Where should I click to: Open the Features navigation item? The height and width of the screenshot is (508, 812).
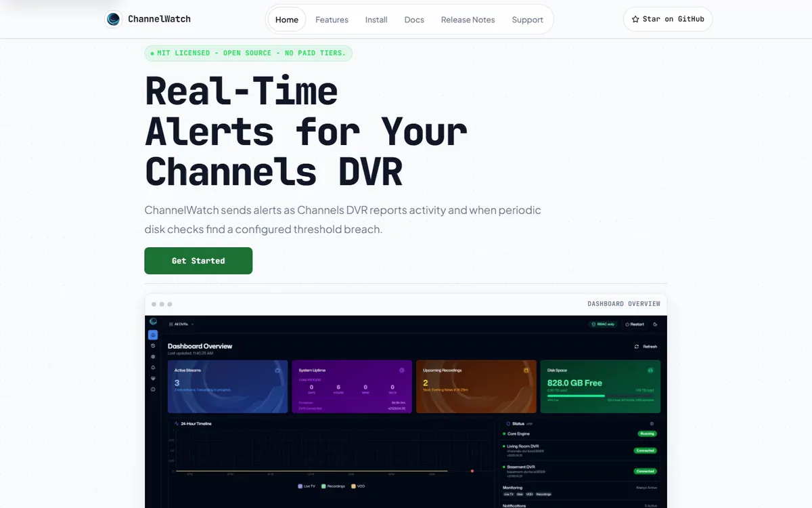click(332, 20)
